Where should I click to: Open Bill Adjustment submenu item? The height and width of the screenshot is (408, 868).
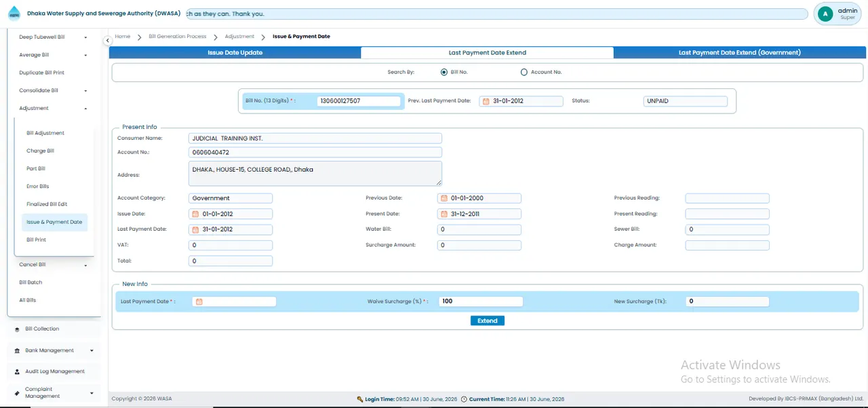[45, 133]
